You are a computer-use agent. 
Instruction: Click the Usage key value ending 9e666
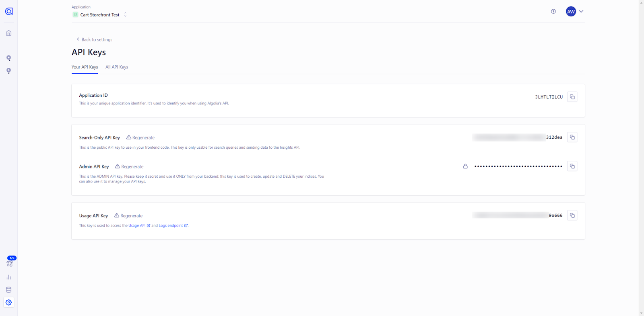(518, 215)
